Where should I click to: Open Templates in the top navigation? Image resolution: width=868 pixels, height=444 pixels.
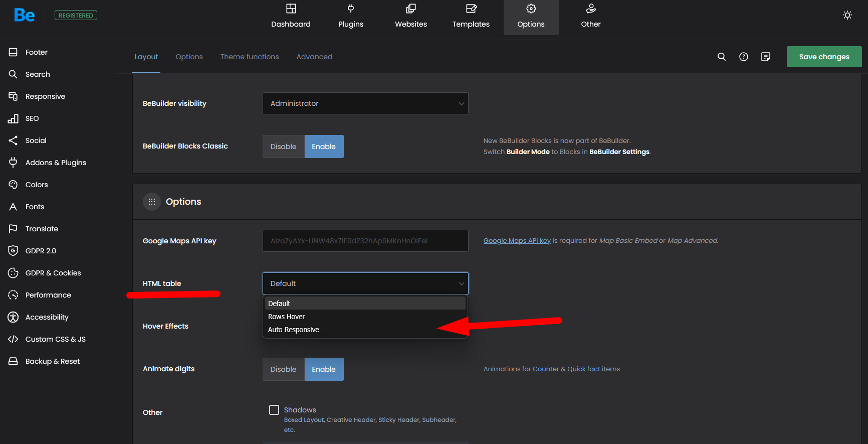pos(471,17)
